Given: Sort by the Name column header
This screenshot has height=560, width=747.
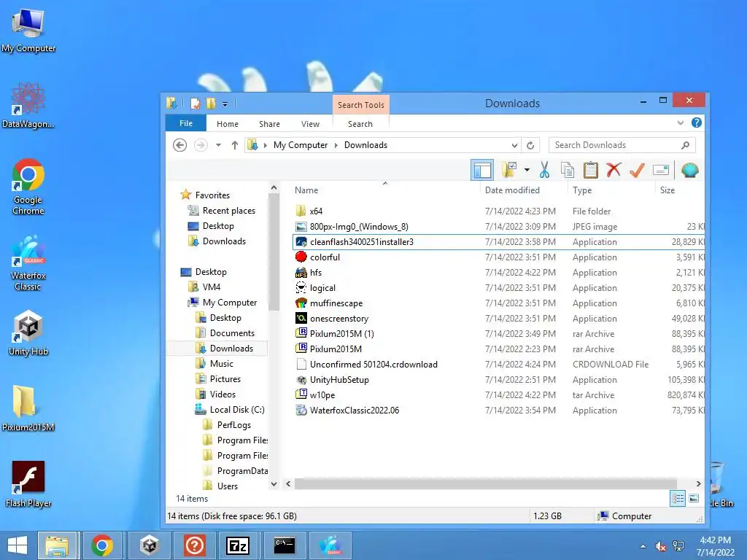Looking at the screenshot, I should [306, 190].
